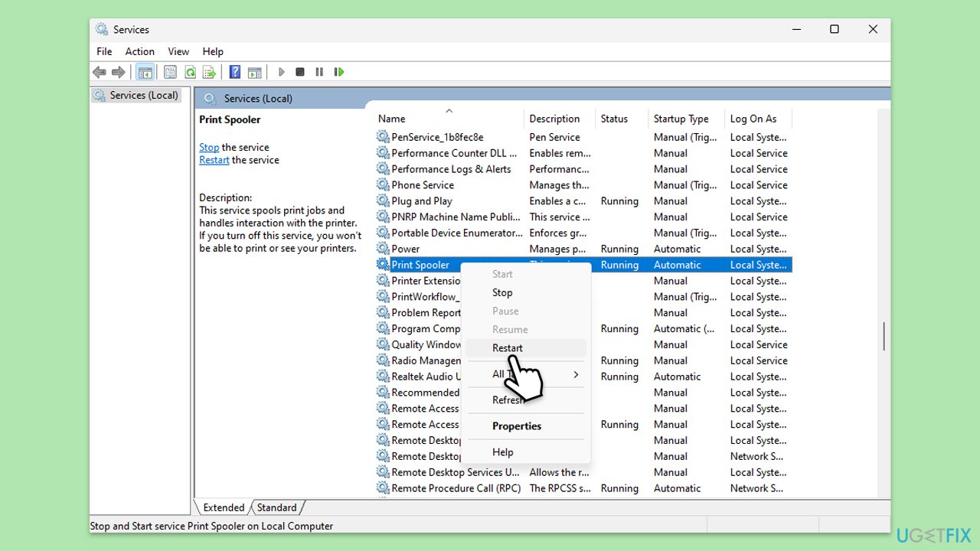Click the Stop Service square icon

(x=300, y=72)
